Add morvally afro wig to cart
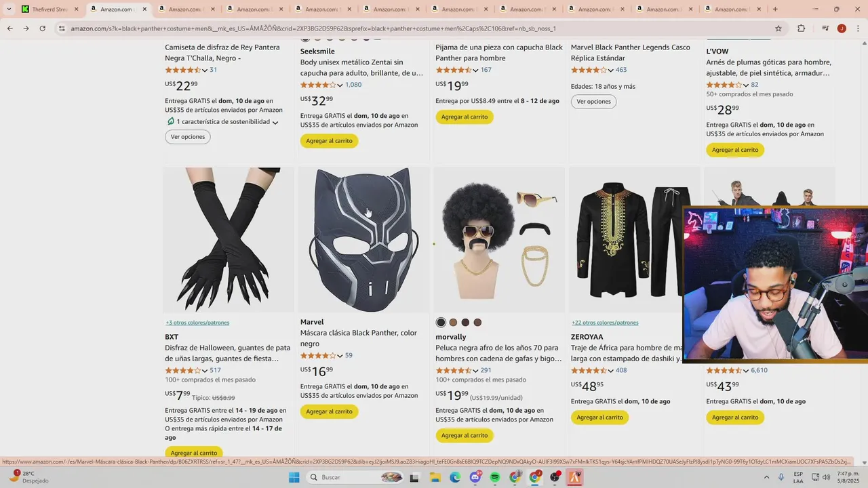Image resolution: width=868 pixels, height=488 pixels. (x=464, y=435)
